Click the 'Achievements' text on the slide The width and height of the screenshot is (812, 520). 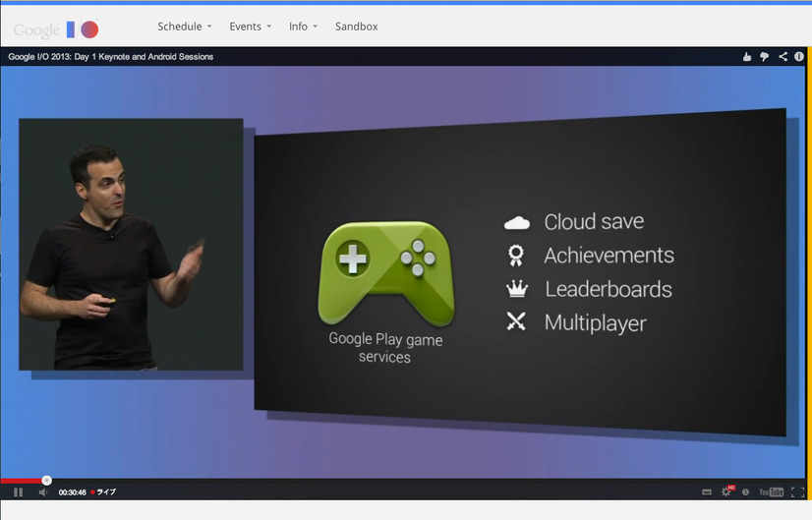click(x=609, y=256)
